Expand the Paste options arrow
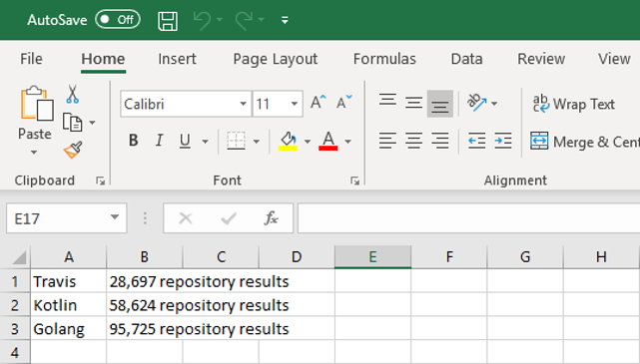 [x=34, y=153]
